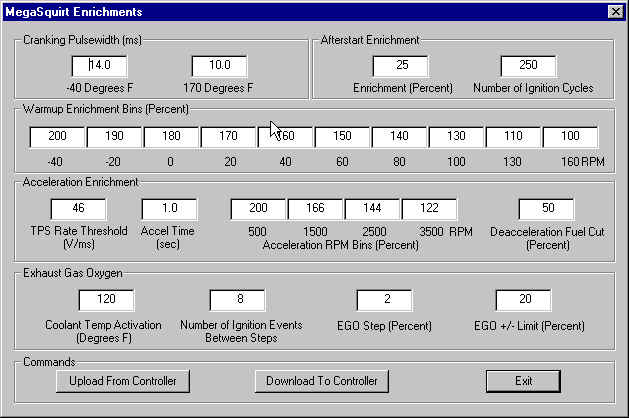The width and height of the screenshot is (629, 418).
Task: Click the 'EGO +/- Limit (Percent)' label
Action: [x=529, y=326]
